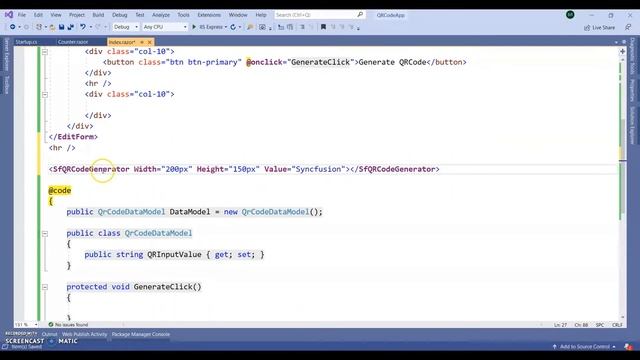Click the Save All toolbar icon
This screenshot has width=640, height=360.
71,27
